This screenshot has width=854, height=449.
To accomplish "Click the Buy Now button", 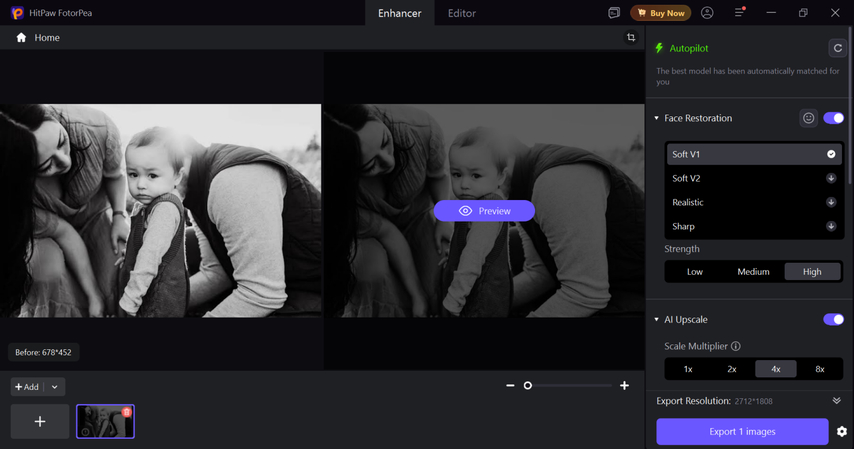I will tap(661, 13).
